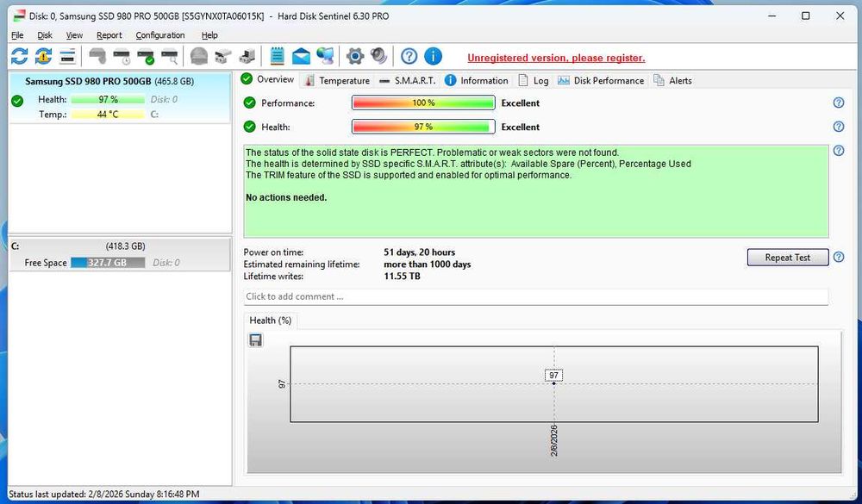Open the Configuration menu

point(160,35)
